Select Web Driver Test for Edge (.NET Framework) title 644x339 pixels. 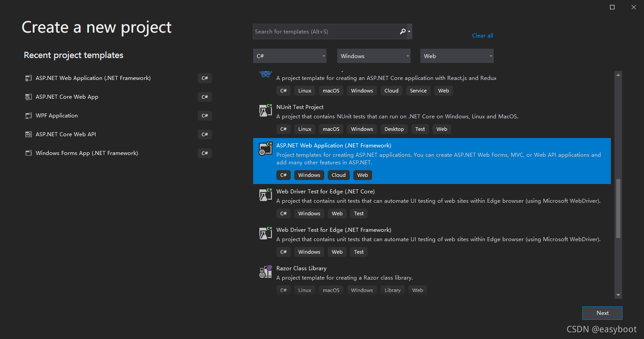334,230
